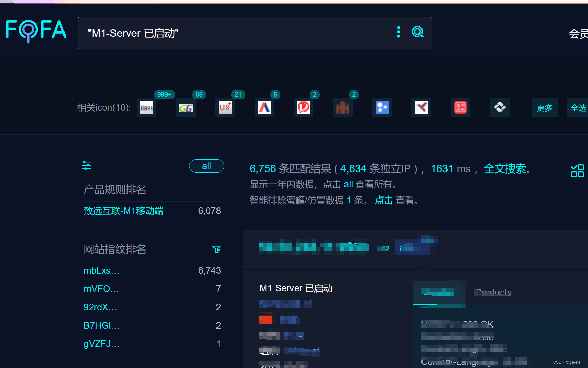The width and height of the screenshot is (588, 368).
Task: Select the red-blue A related icon with 5 badge
Action: click(264, 108)
